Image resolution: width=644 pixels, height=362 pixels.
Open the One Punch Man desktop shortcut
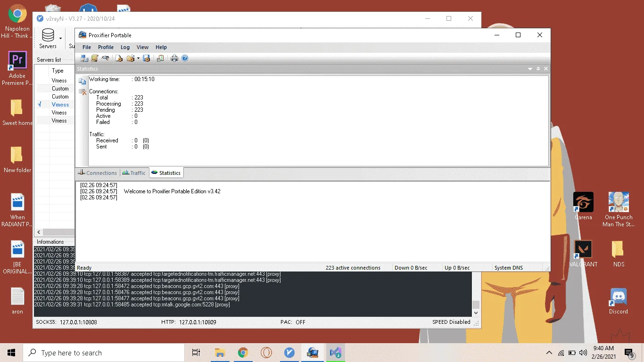click(619, 209)
